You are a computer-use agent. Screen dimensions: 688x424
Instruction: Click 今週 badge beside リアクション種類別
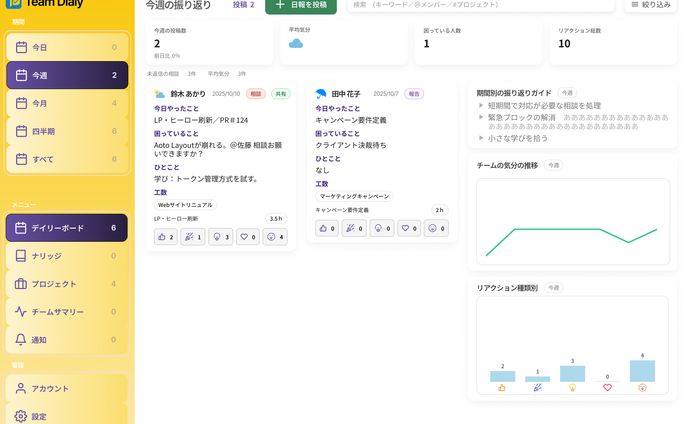554,287
